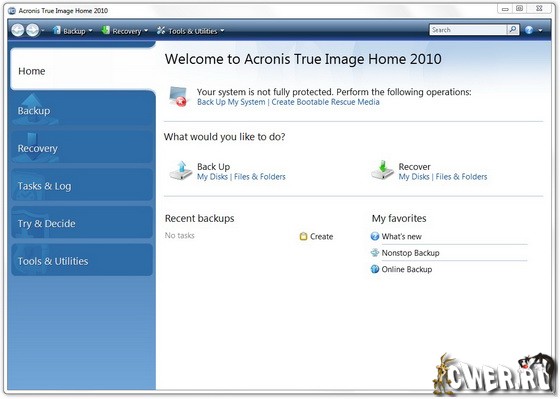This screenshot has width=560, height=399.
Task: Open the Recovery sidebar section
Action: 82,147
